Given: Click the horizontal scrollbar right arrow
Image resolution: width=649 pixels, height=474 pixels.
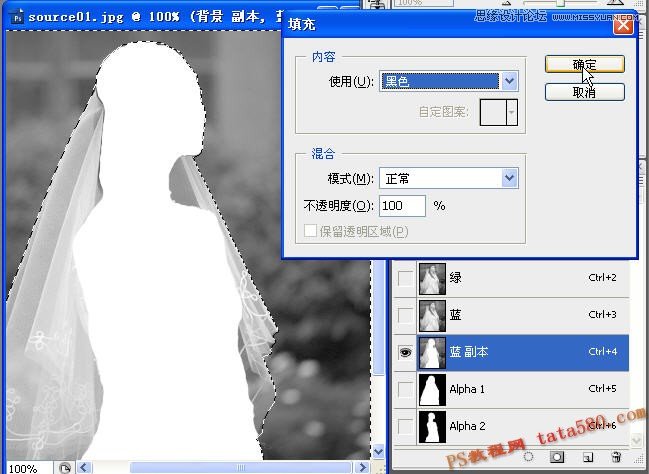Looking at the screenshot, I should (x=363, y=468).
